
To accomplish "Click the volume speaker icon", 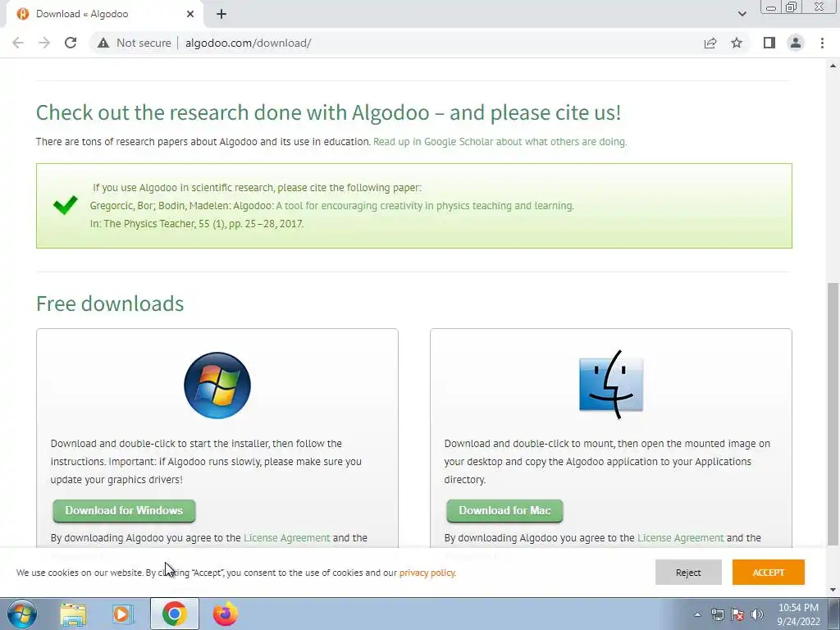I will pos(757,614).
